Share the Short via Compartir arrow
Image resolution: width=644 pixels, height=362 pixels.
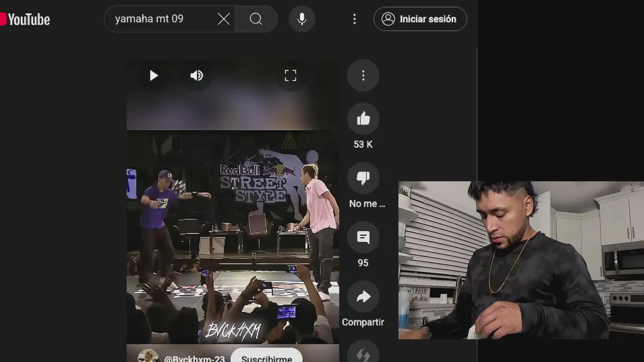pyautogui.click(x=363, y=297)
